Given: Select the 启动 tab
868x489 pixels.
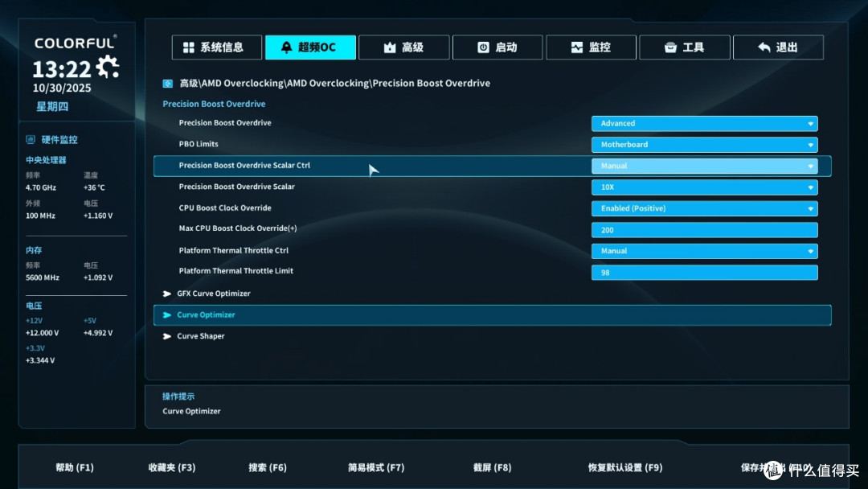Looking at the screenshot, I should coord(497,47).
